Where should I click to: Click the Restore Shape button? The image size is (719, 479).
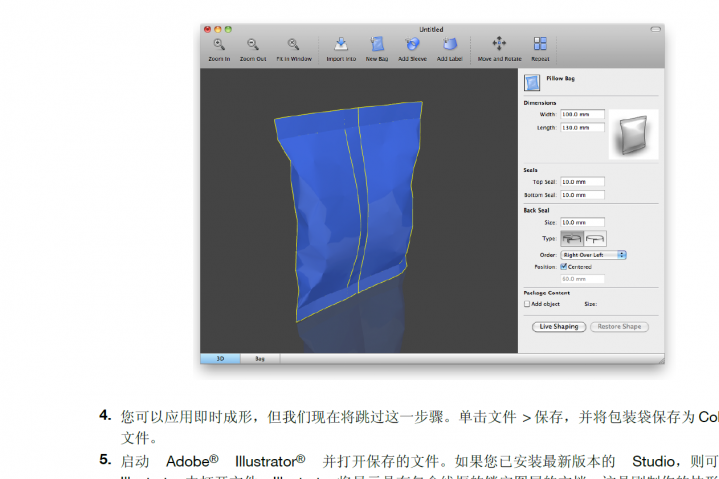(x=619, y=327)
